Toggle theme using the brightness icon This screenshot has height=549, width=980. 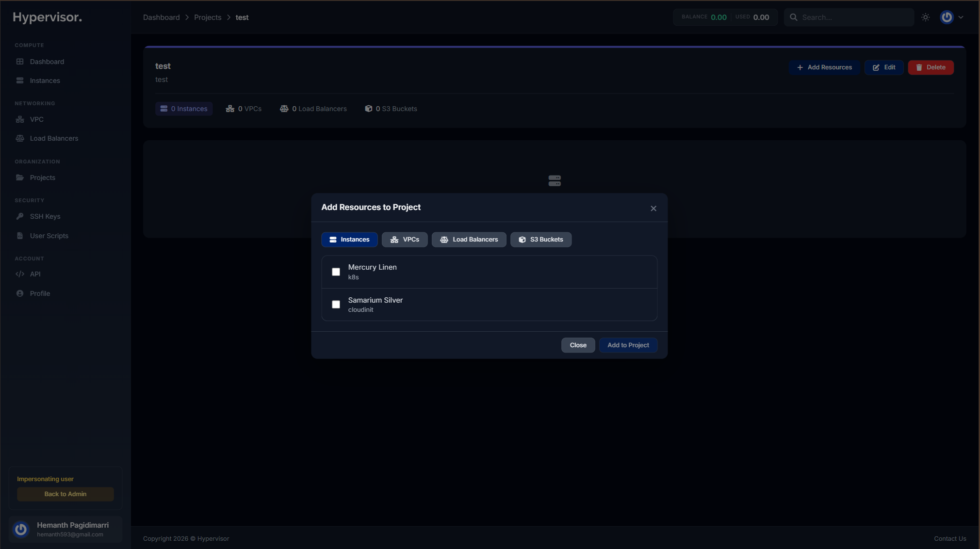tap(925, 17)
